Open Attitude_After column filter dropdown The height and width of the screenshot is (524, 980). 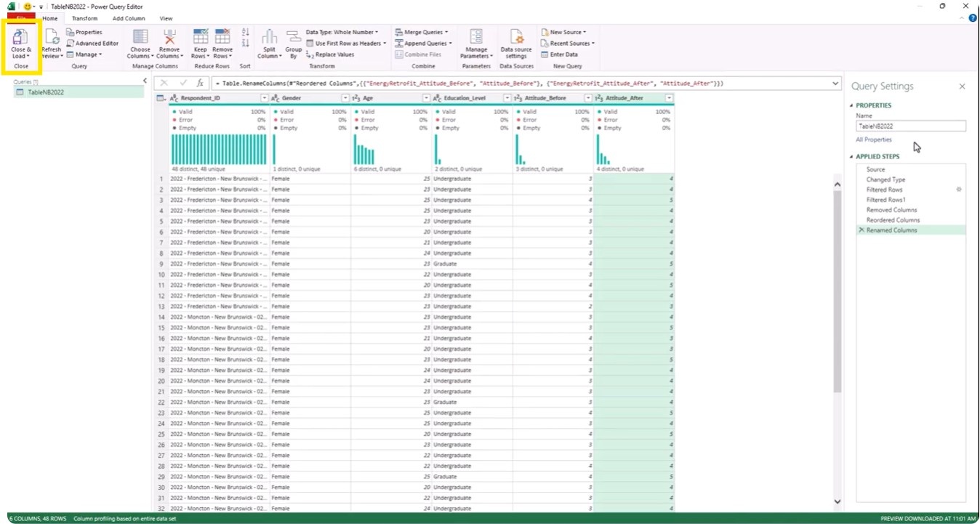pos(669,98)
